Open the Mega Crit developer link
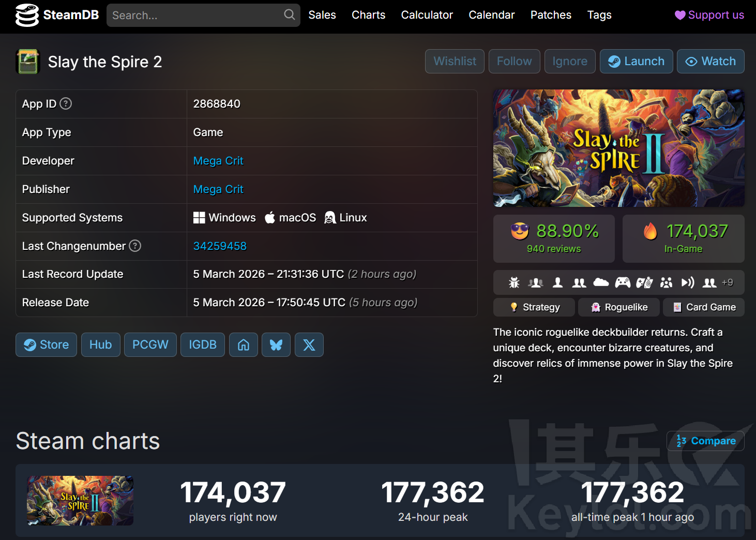 coord(218,161)
